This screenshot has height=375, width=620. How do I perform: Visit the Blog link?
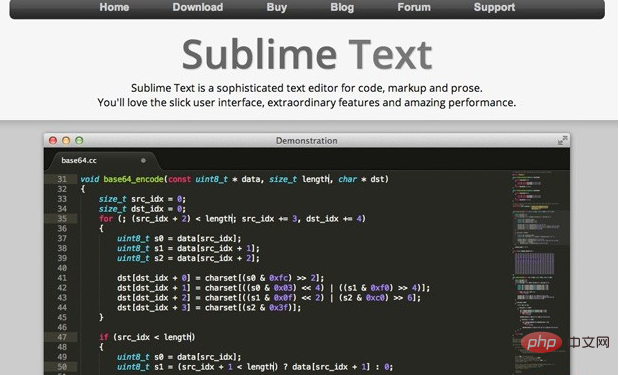(x=342, y=8)
